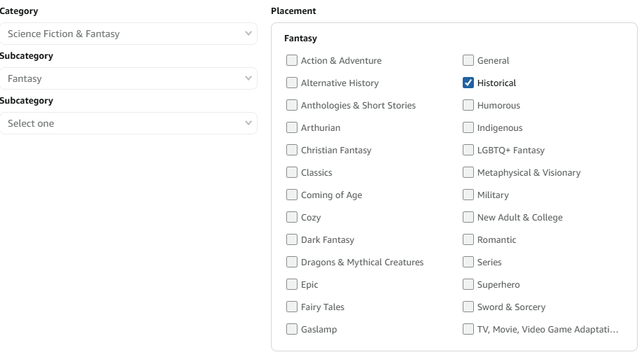Enable the Dark Fantasy checkbox
644x357 pixels.
(292, 239)
